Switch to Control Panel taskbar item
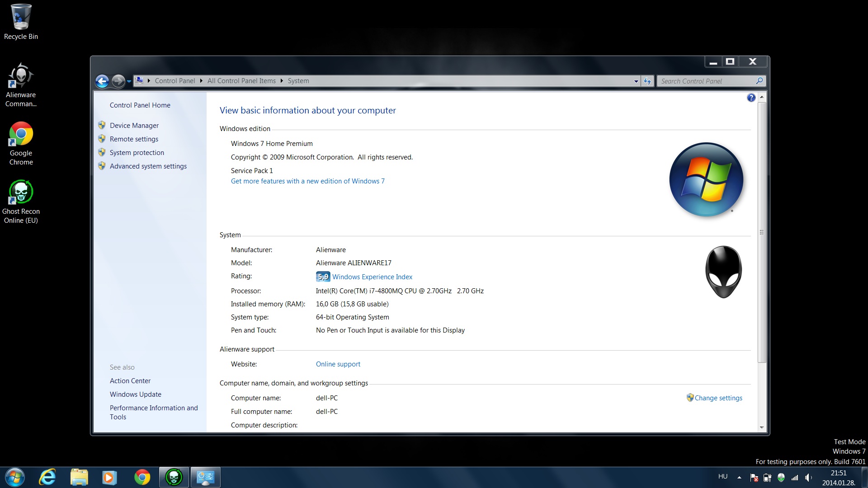The image size is (868, 488). (x=206, y=477)
